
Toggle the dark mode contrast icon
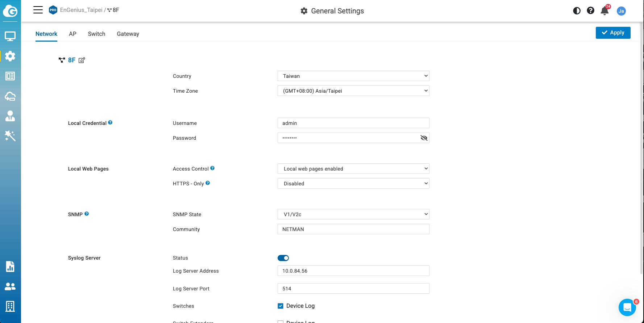point(577,11)
